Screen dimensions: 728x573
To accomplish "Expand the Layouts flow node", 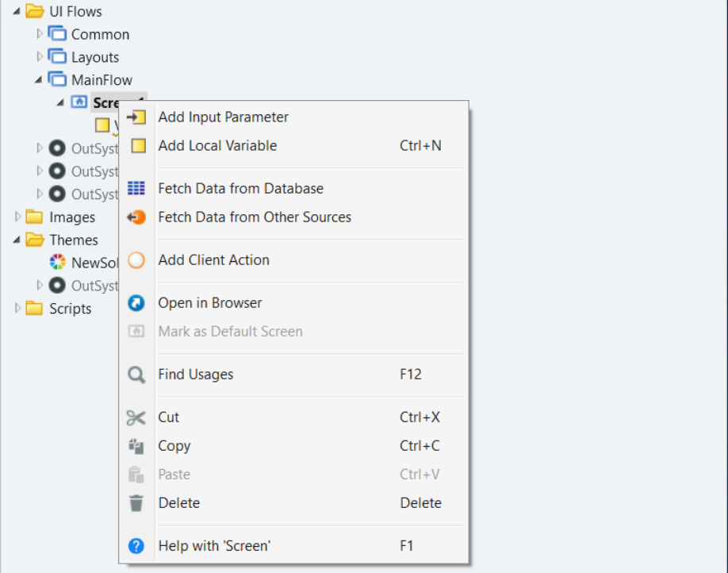I will coord(40,56).
